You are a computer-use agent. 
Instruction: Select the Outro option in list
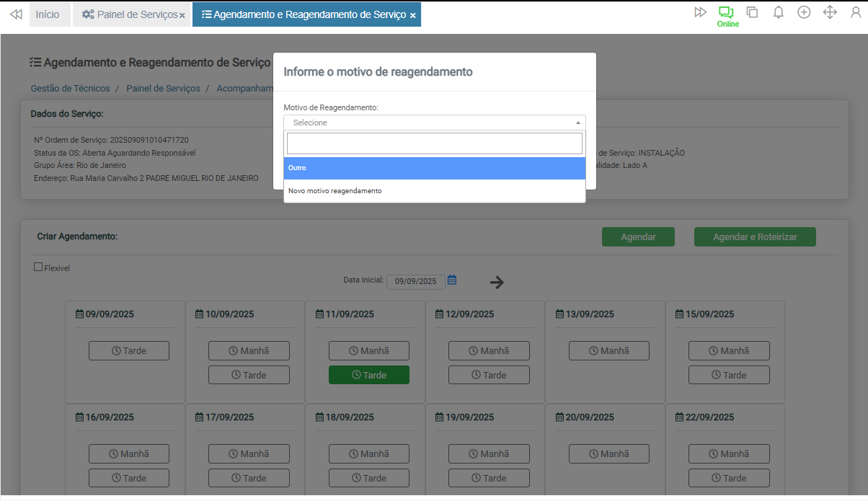pos(434,168)
